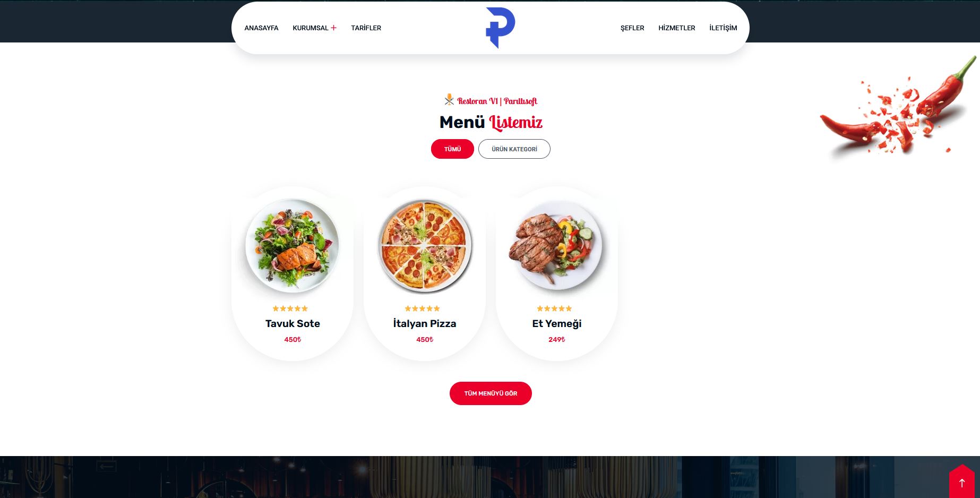Viewport: 980px width, 498px height.
Task: Open the TARİFLER menu item
Action: (x=366, y=28)
